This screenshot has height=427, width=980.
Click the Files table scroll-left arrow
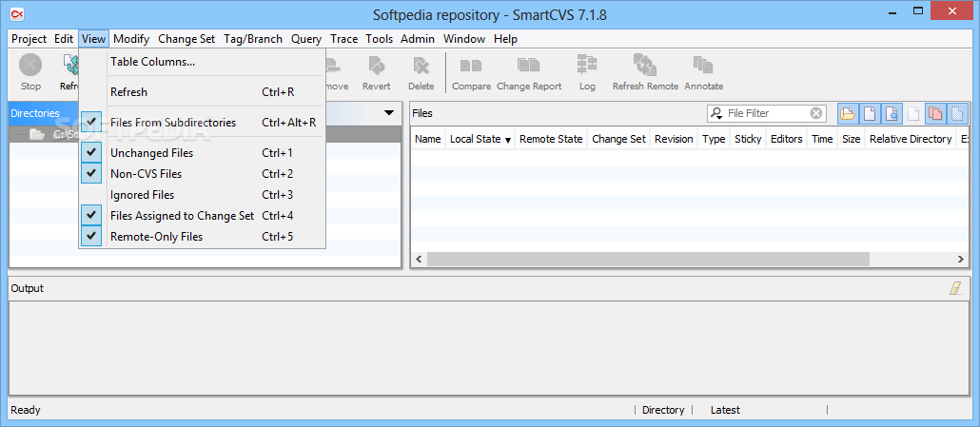[419, 259]
